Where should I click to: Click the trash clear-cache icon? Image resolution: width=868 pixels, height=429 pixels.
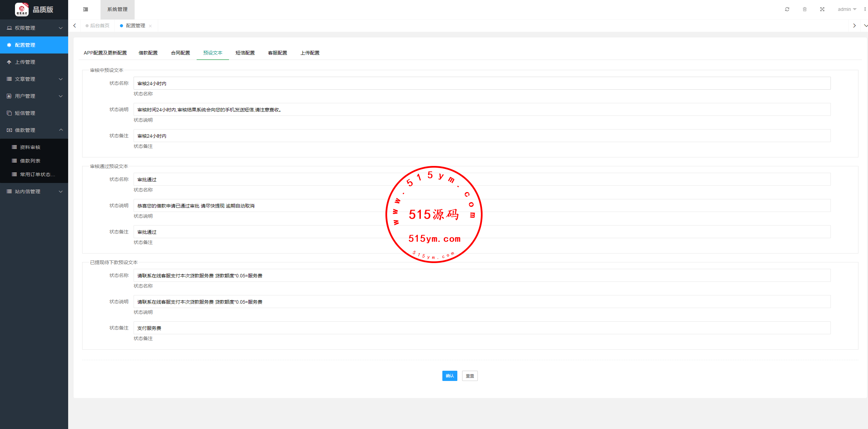point(805,9)
